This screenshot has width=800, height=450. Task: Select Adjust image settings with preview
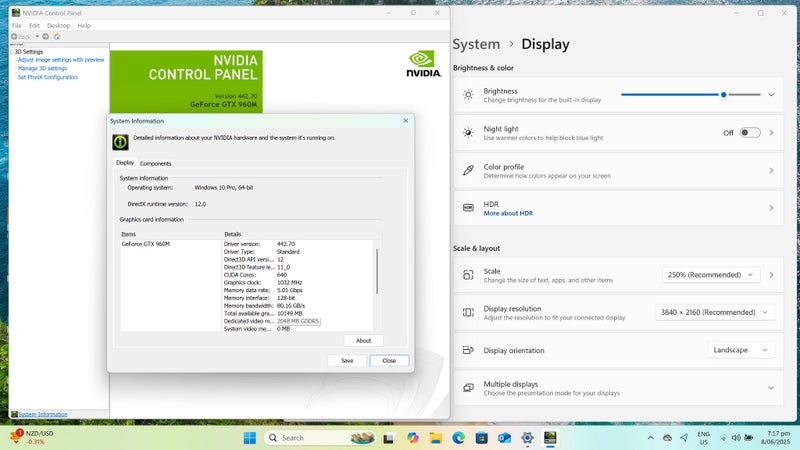point(61,60)
